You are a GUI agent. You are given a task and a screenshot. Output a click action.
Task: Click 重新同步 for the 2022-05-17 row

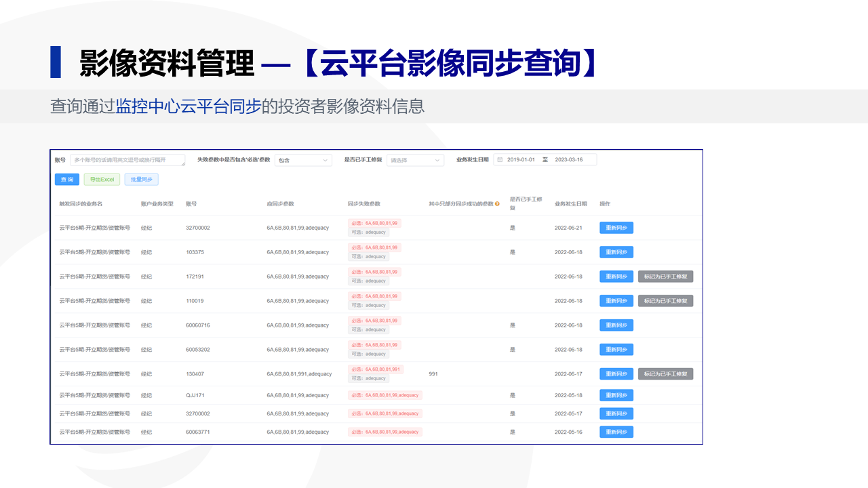[616, 413]
